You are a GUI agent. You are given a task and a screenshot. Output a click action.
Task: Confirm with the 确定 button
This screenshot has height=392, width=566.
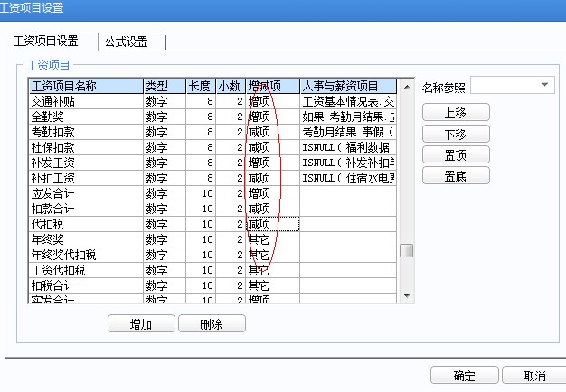coord(464,376)
